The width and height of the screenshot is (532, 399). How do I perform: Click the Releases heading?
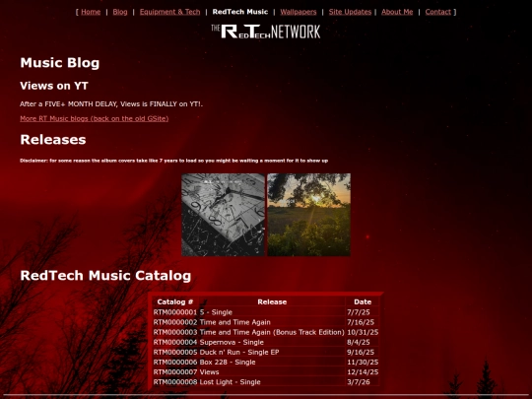tap(53, 140)
